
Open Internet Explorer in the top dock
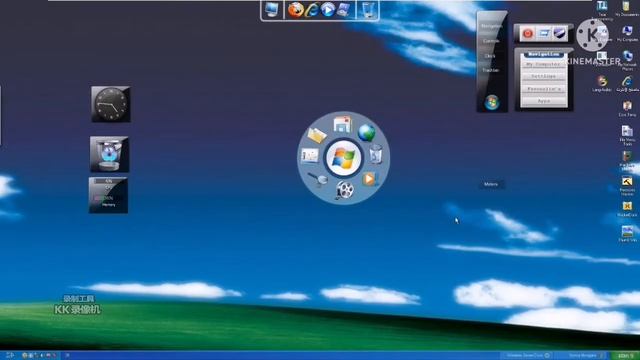(312, 9)
